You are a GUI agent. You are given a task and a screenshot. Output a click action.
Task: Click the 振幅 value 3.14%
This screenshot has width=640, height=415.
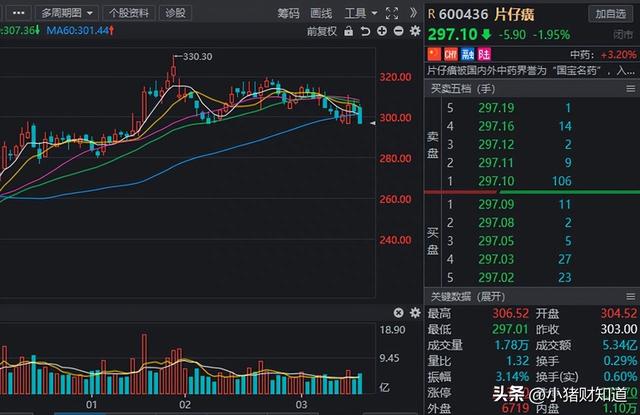pos(512,376)
